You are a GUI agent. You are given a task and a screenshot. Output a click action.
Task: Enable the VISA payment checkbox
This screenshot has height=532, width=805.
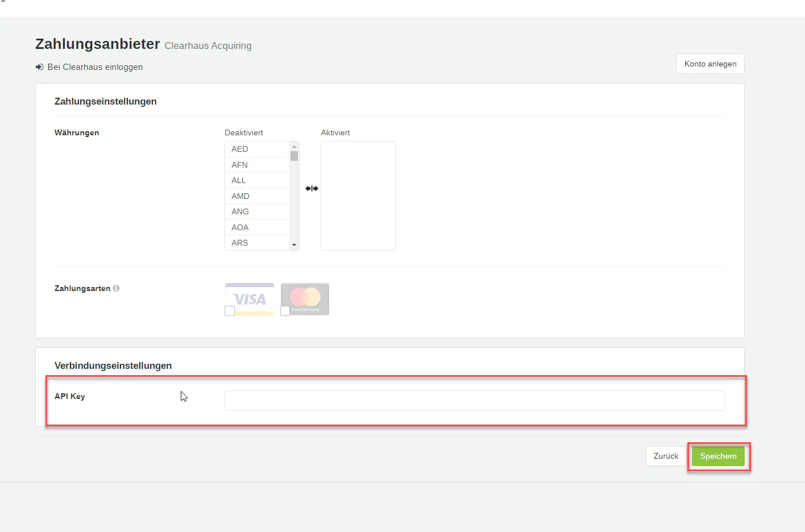tap(230, 311)
